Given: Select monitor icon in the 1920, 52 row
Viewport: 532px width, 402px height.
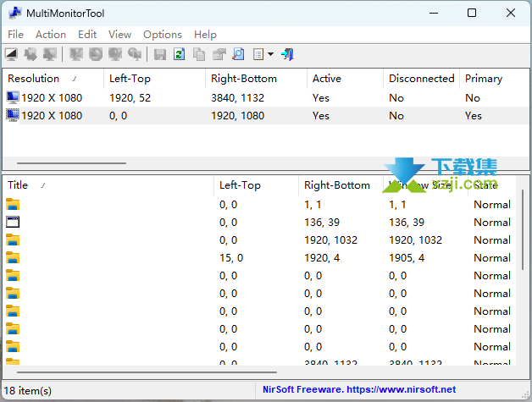Looking at the screenshot, I should [13, 97].
